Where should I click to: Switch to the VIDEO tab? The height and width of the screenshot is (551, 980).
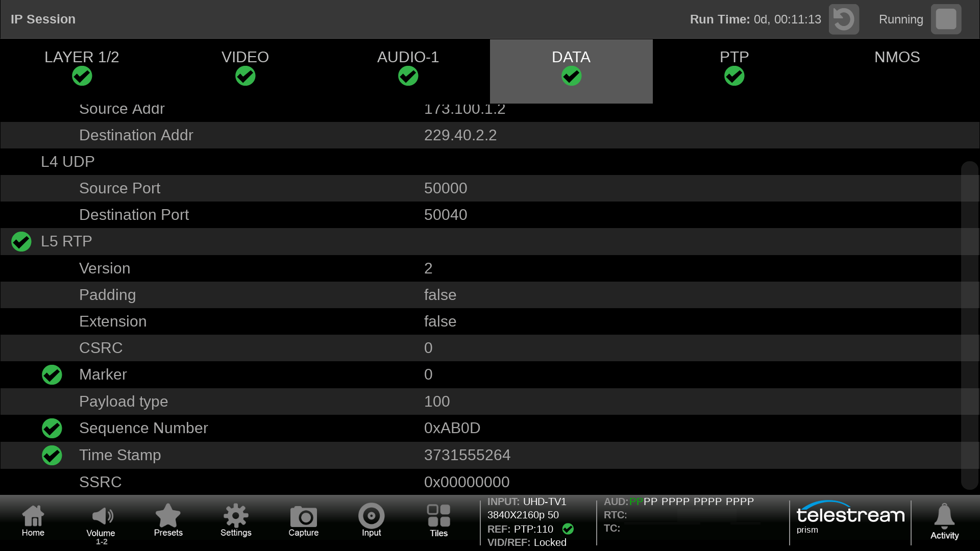pos(245,66)
